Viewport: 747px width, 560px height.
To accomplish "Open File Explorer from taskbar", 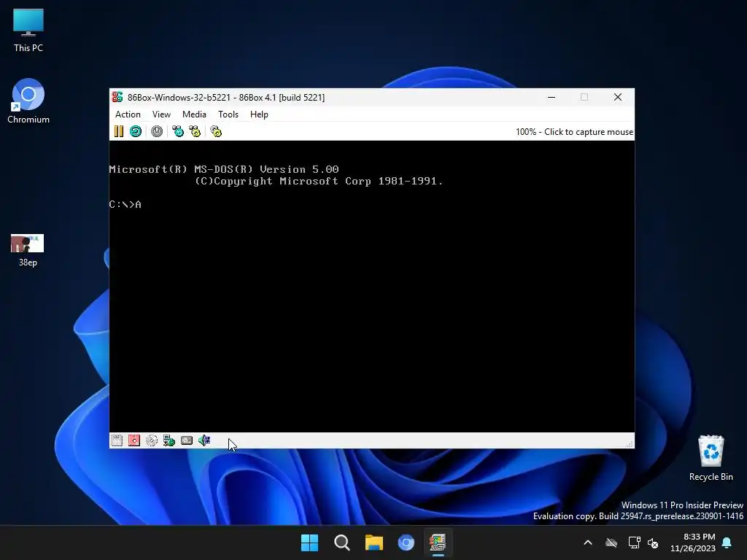I will coord(374,542).
